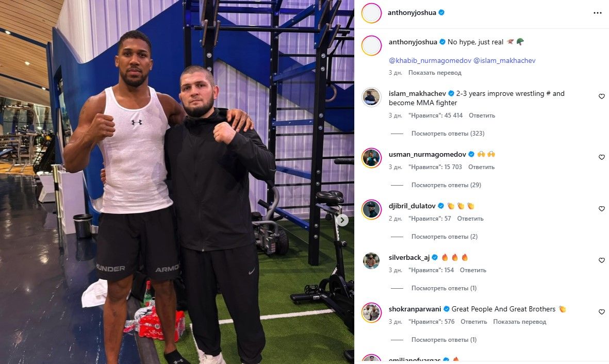Like shokranparwani's comment heart
This screenshot has height=364, width=609.
[602, 312]
